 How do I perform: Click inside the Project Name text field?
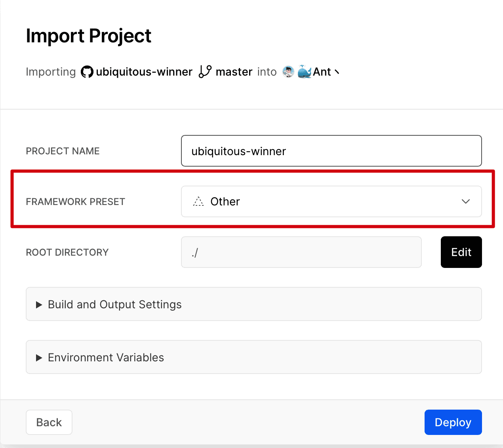[x=331, y=151]
